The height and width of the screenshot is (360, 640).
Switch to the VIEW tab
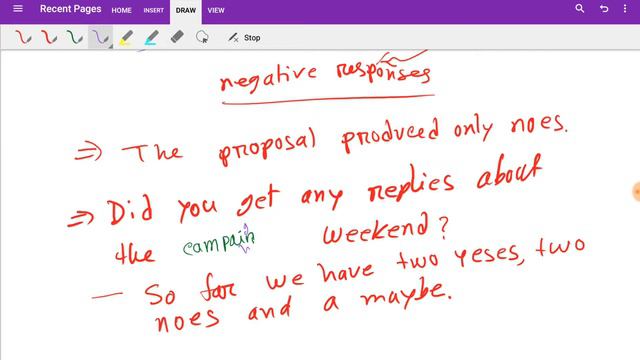click(x=216, y=11)
